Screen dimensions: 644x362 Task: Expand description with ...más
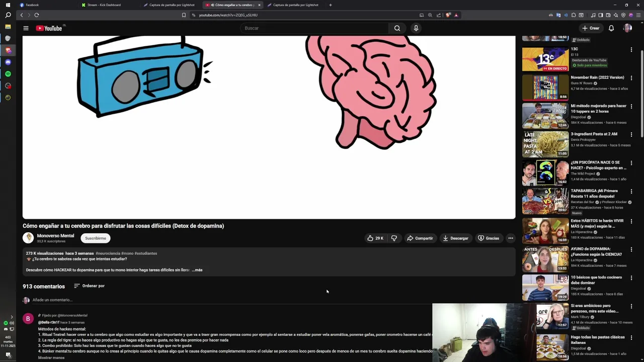coord(197,270)
